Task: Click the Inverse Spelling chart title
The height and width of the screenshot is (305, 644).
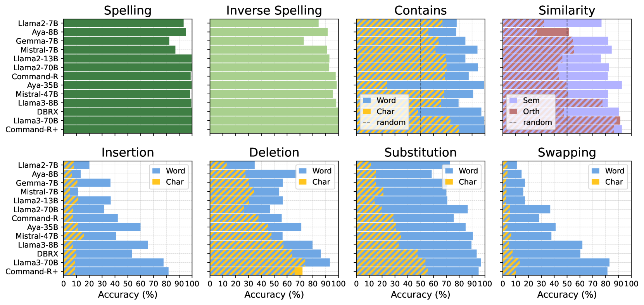Action: (274, 10)
